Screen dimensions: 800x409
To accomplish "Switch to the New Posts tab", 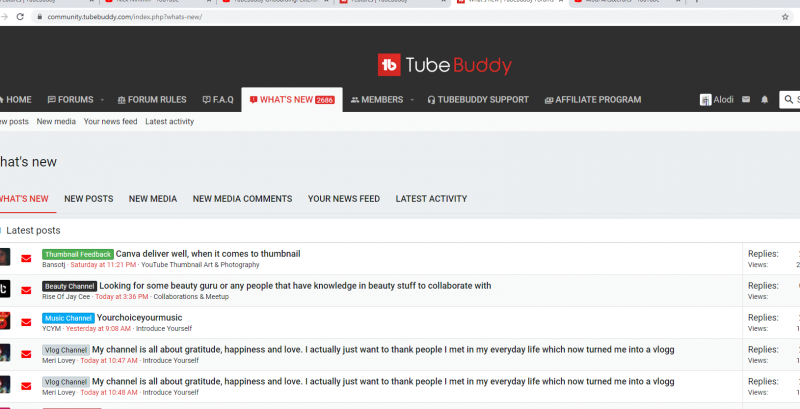I will point(88,199).
